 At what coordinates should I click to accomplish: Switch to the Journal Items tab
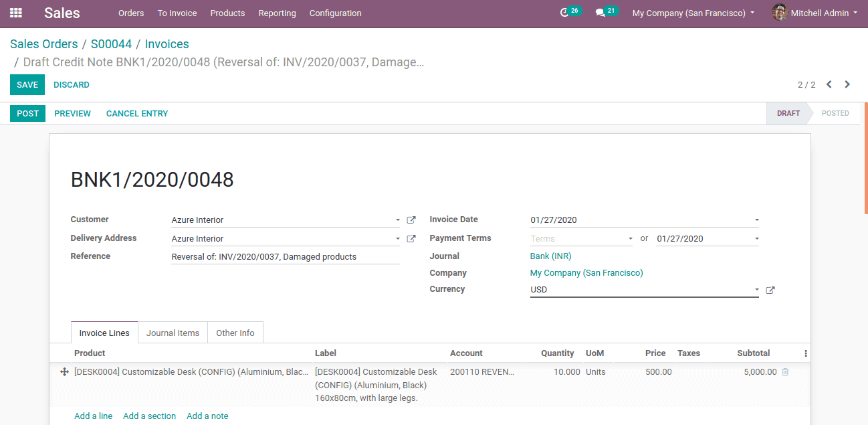(173, 333)
